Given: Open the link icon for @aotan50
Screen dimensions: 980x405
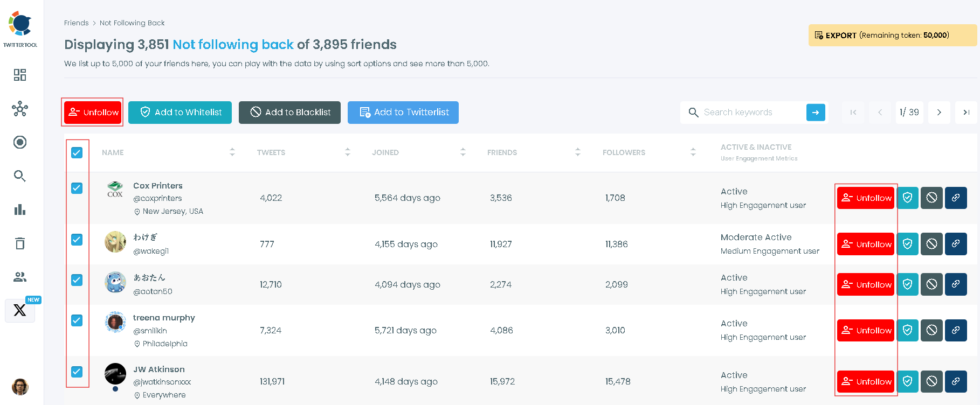Looking at the screenshot, I should [x=956, y=284].
